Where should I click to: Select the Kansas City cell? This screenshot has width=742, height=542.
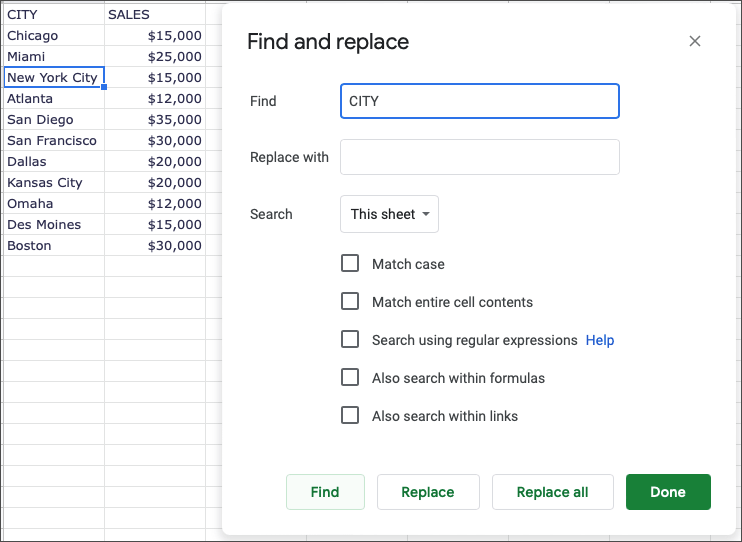tap(54, 182)
